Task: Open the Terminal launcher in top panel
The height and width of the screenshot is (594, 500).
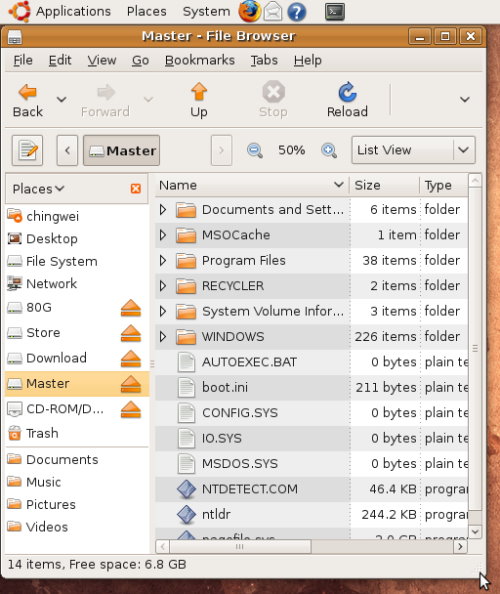Action: pos(335,11)
